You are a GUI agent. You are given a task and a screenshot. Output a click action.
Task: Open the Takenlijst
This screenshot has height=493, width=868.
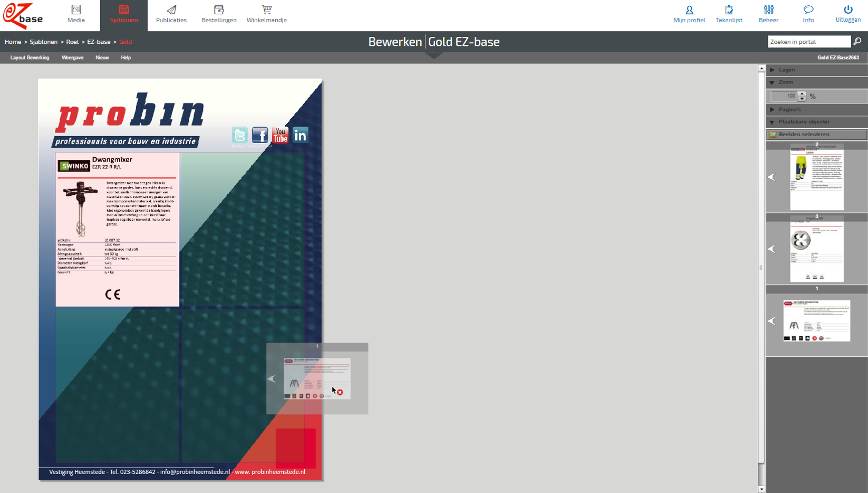click(x=729, y=14)
